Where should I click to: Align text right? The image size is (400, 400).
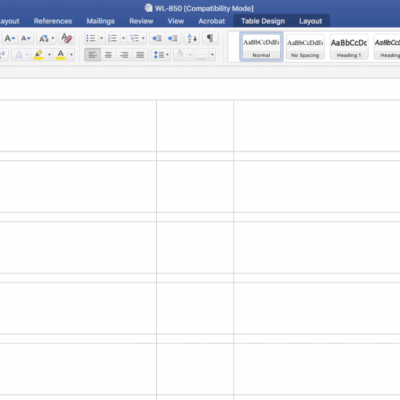tap(124, 55)
